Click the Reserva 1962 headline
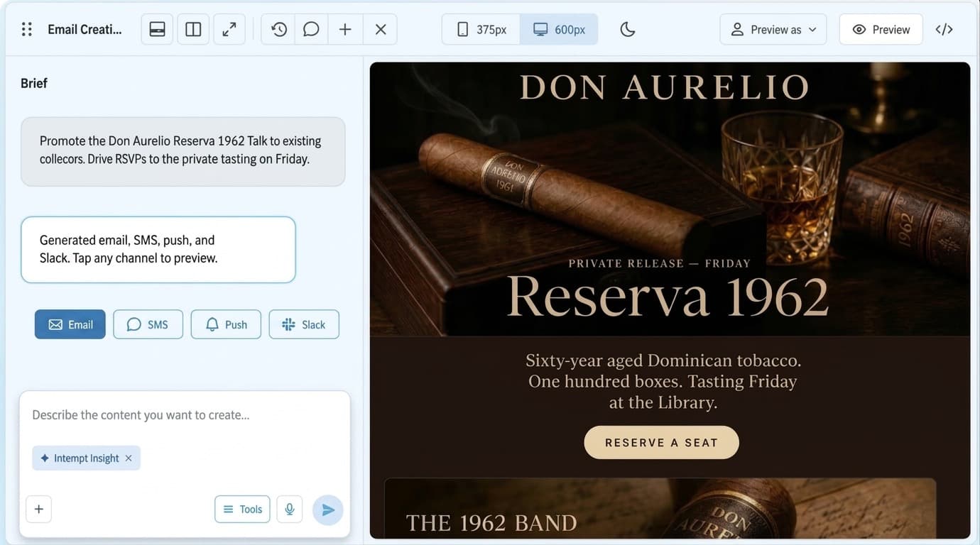 (x=668, y=297)
